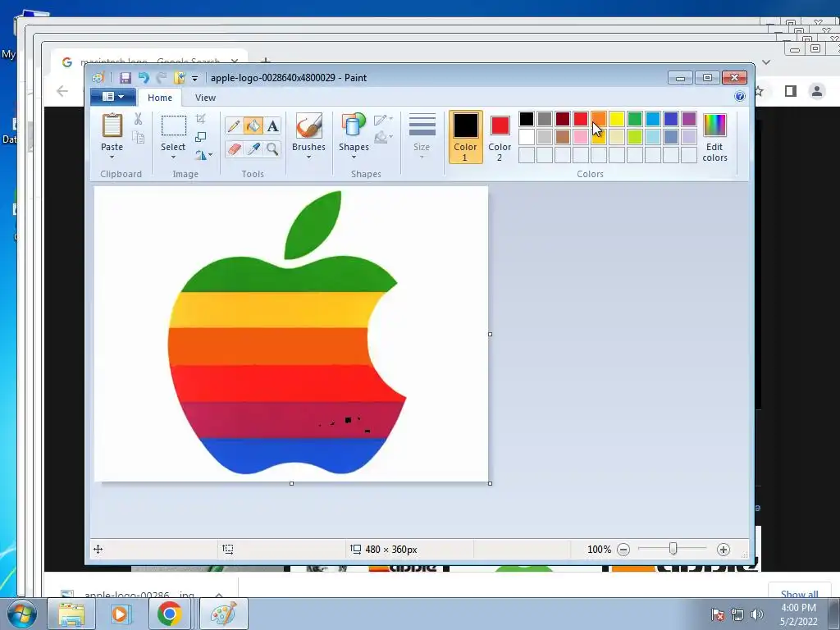Click the Chrome tab 'macintosh logo - Google Search'
The image size is (840, 630).
150,61
